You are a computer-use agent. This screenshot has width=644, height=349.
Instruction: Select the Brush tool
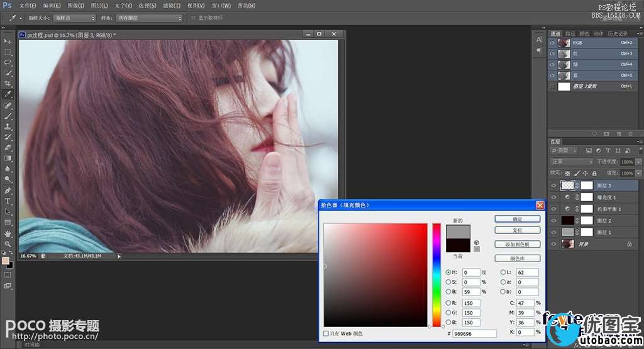pos(8,116)
